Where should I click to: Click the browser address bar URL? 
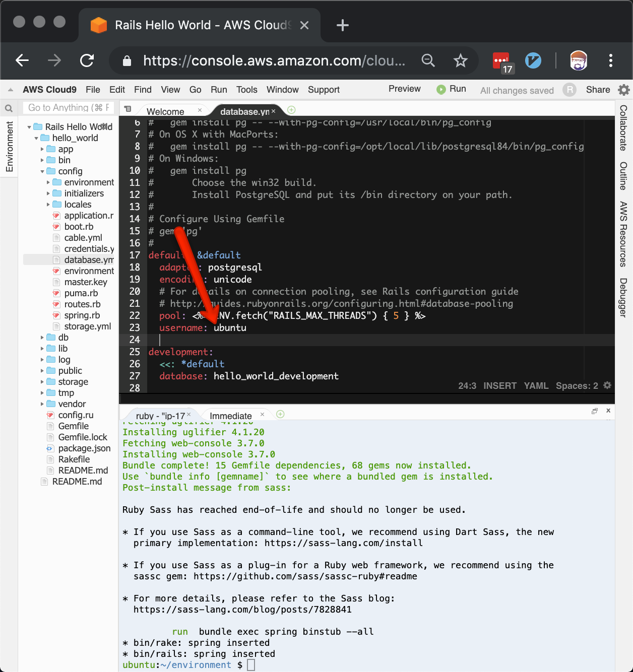pyautogui.click(x=274, y=61)
